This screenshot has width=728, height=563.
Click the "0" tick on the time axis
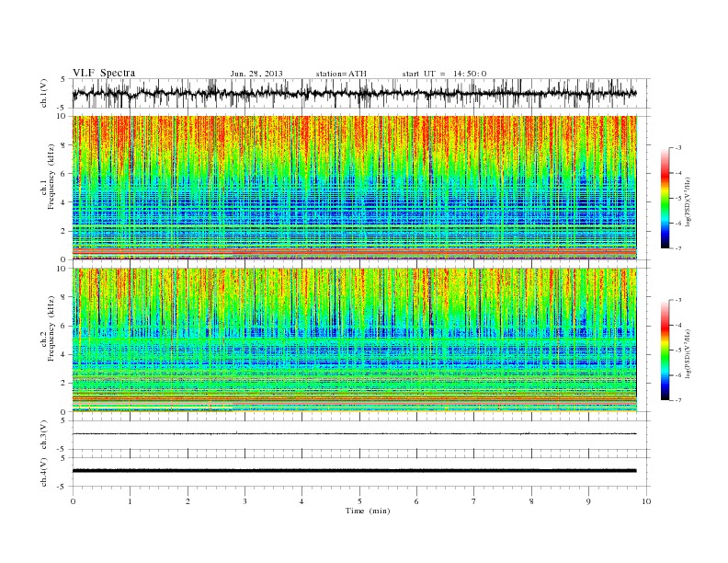pos(73,501)
